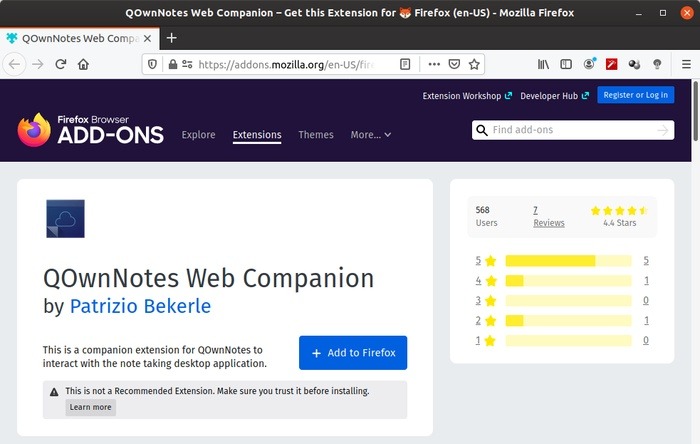Focus the Find add-ons search field
The height and width of the screenshot is (444, 700).
[x=573, y=130]
